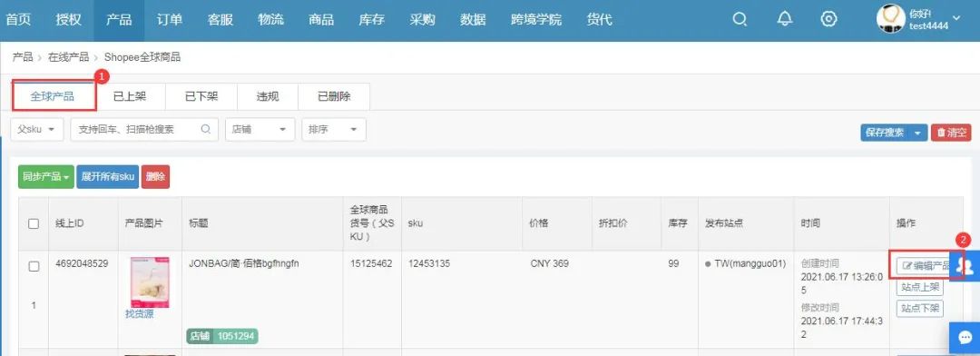
Task: Expand the 同步产品 dropdown button
Action: [46, 177]
